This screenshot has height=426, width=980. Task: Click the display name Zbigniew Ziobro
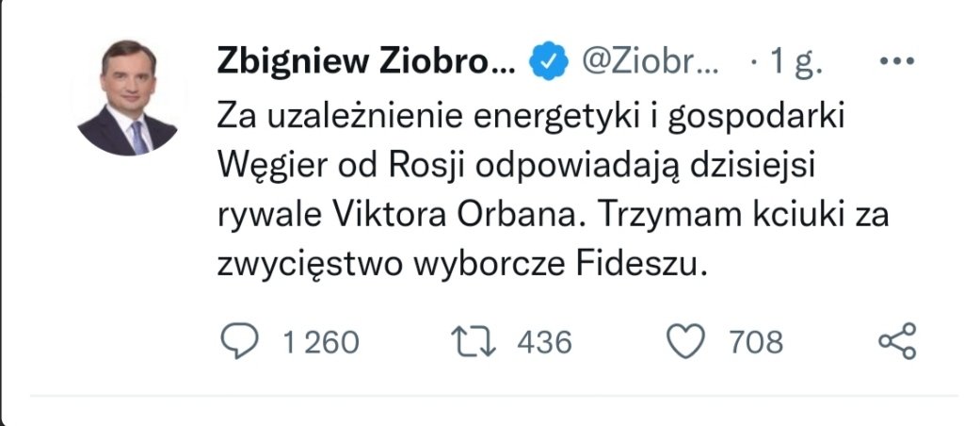pyautogui.click(x=366, y=63)
